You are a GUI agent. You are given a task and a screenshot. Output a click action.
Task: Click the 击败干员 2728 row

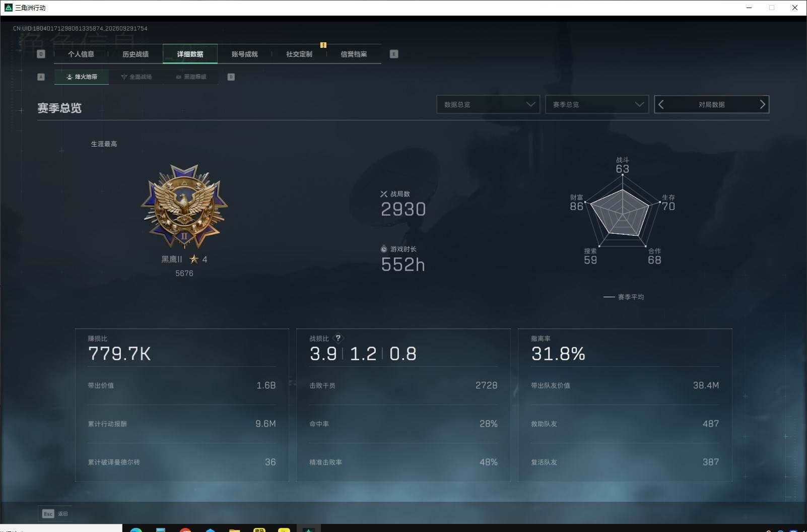[x=403, y=385]
